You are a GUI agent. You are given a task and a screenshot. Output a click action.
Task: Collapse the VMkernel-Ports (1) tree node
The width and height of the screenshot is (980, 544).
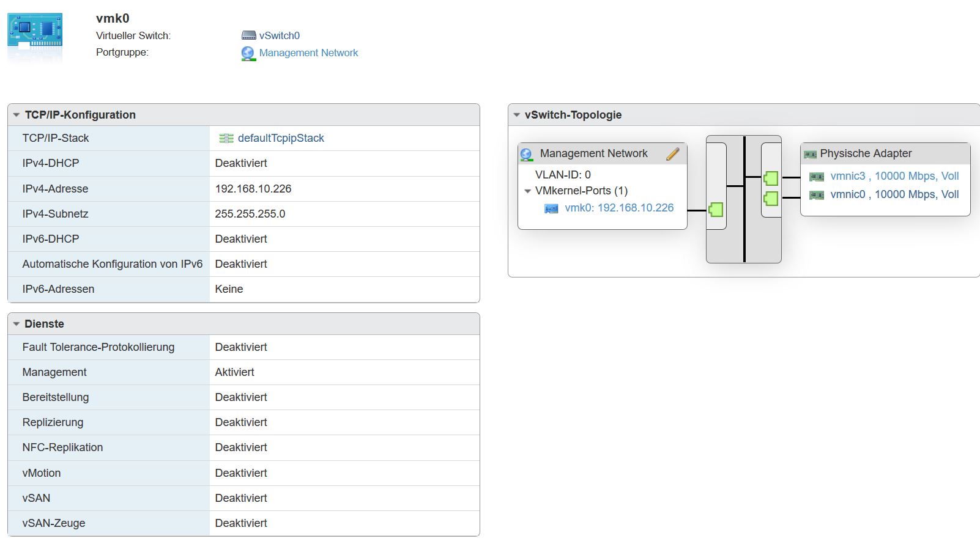tap(527, 191)
